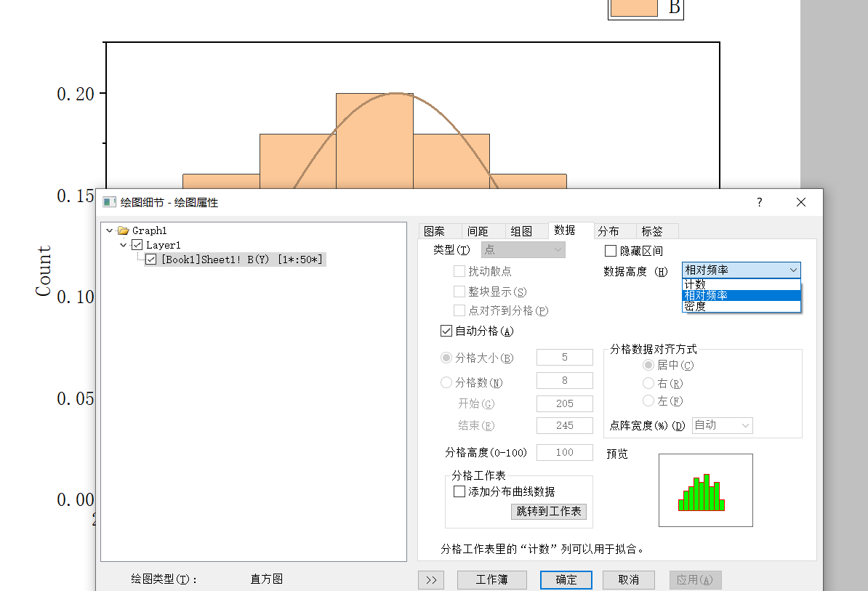Image resolution: width=868 pixels, height=591 pixels.
Task: Switch to the 标签 tab
Action: point(652,231)
